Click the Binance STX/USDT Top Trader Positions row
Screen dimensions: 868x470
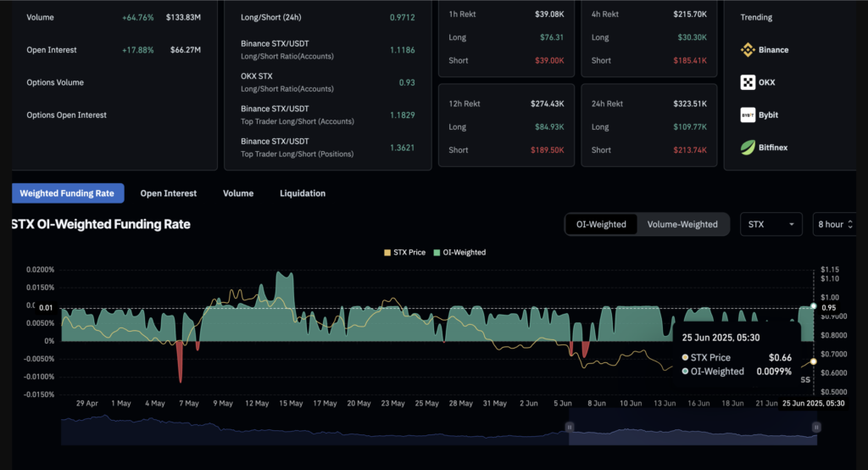click(x=327, y=147)
